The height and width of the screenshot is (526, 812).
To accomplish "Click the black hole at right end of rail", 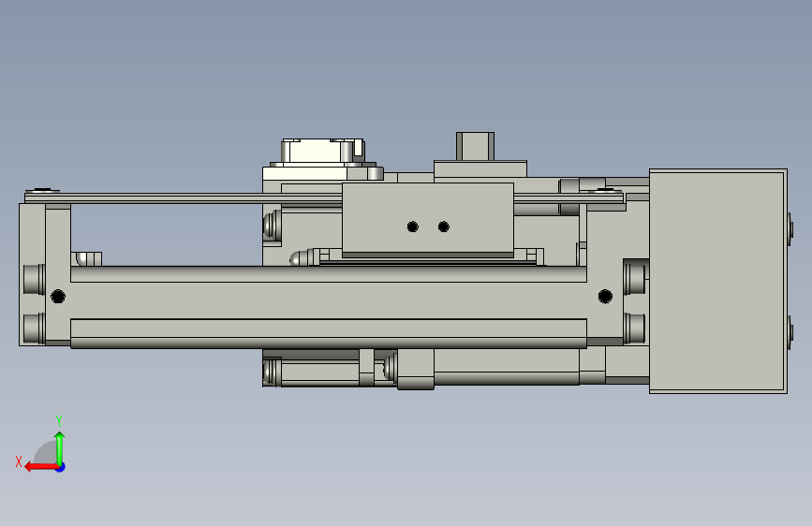I will coord(605,296).
